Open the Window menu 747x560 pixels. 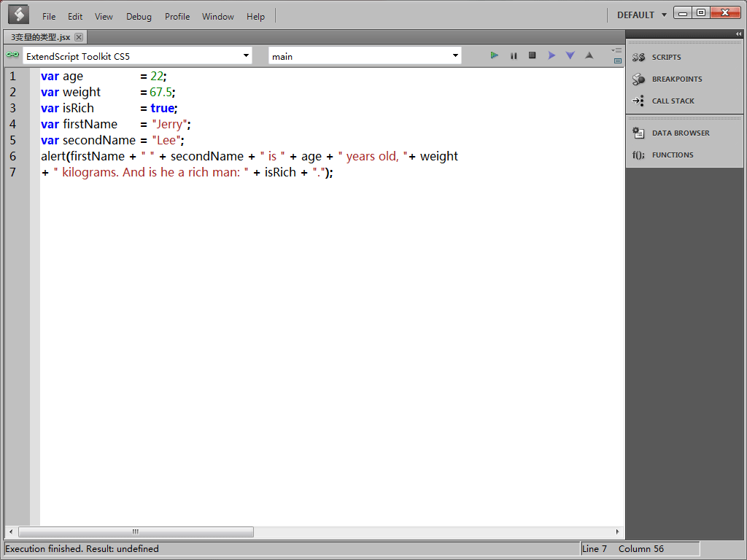217,17
